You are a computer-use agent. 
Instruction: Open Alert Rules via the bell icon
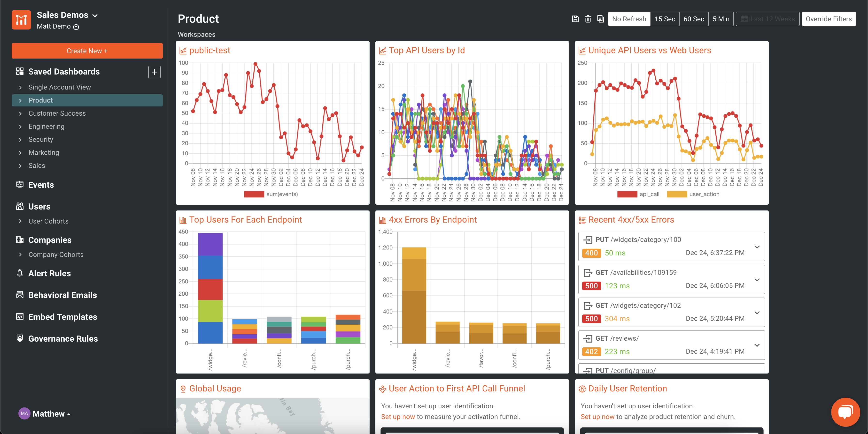(20, 273)
